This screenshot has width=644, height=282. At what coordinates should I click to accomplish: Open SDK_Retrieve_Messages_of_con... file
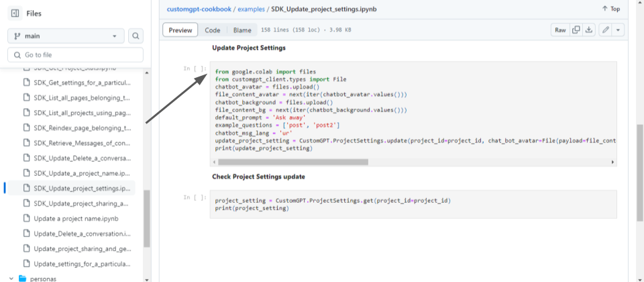(x=82, y=143)
